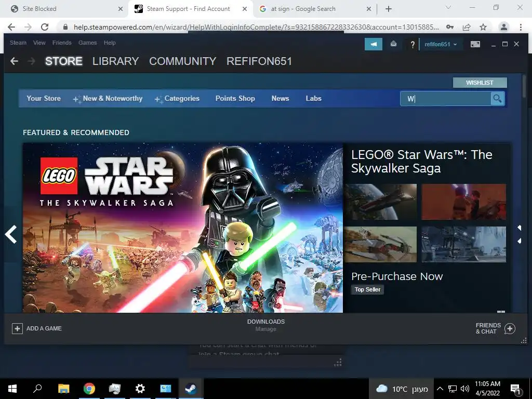Open the Steam inbox envelope icon
Image resolution: width=532 pixels, height=399 pixels.
[393, 44]
